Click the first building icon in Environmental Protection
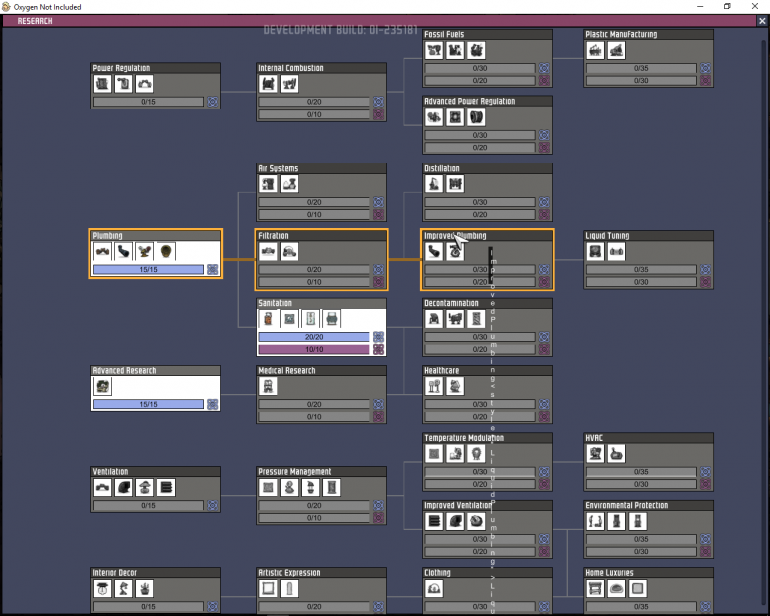 595,521
